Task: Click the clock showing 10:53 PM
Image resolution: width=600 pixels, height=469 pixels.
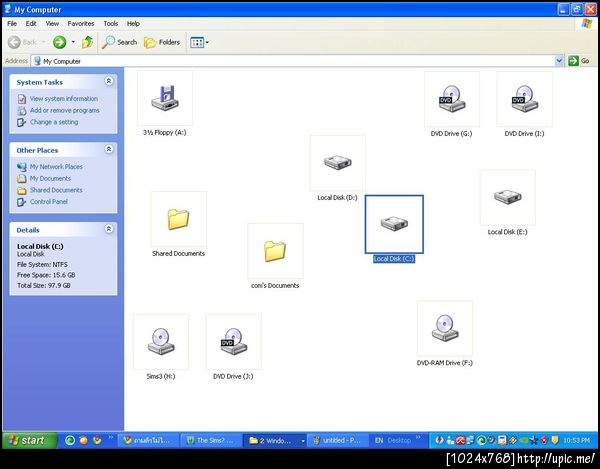Action: (576, 441)
